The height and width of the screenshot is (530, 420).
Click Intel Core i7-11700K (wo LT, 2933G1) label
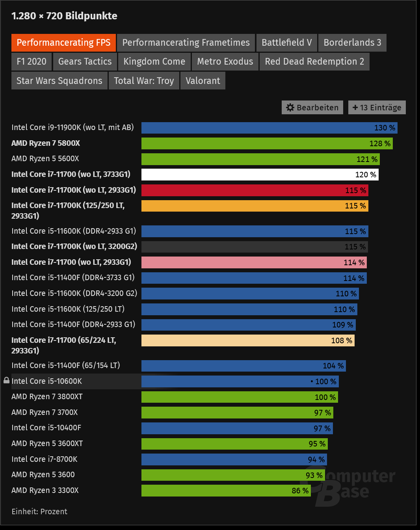74,190
